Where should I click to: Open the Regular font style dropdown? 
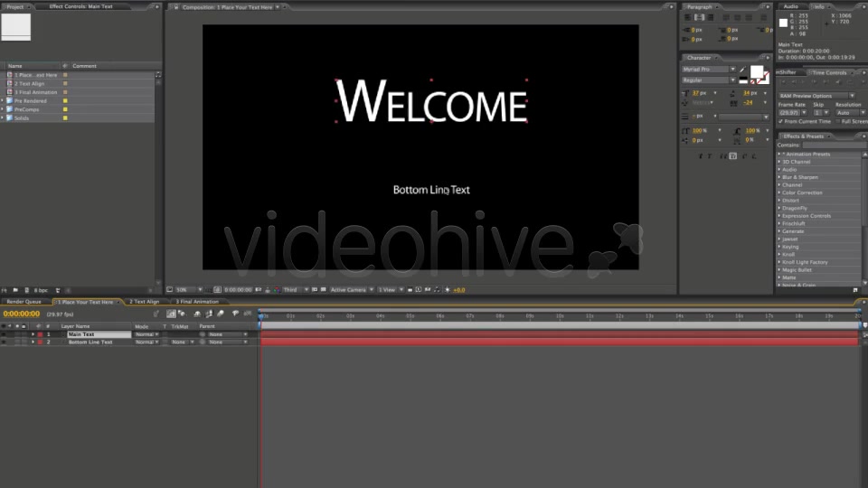click(x=709, y=80)
